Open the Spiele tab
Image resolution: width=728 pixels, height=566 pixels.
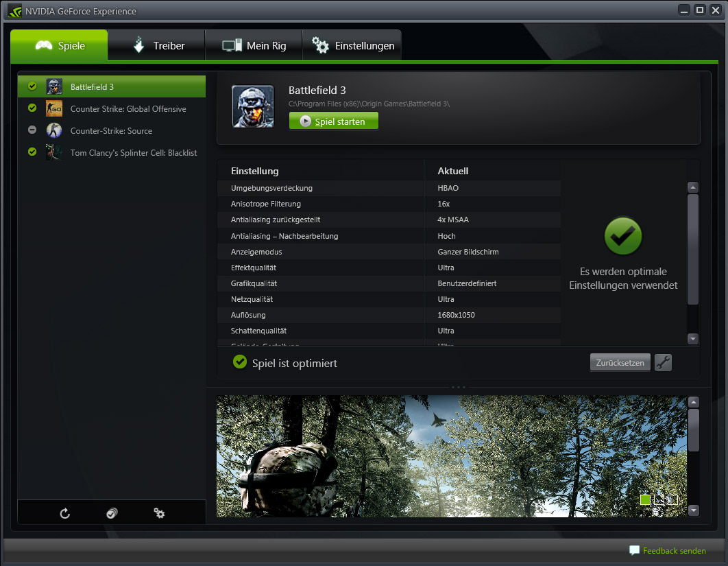point(59,45)
